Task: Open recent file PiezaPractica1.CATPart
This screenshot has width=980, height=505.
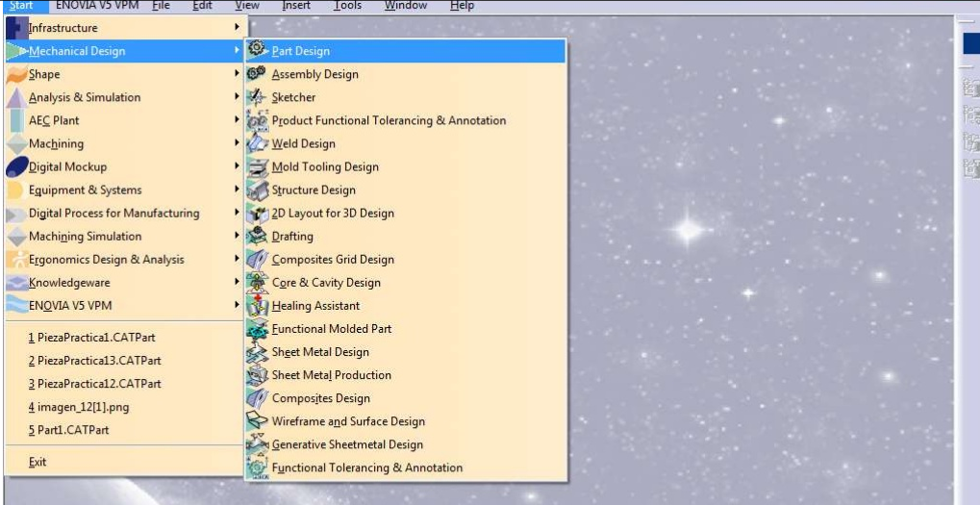Action: tap(92, 338)
